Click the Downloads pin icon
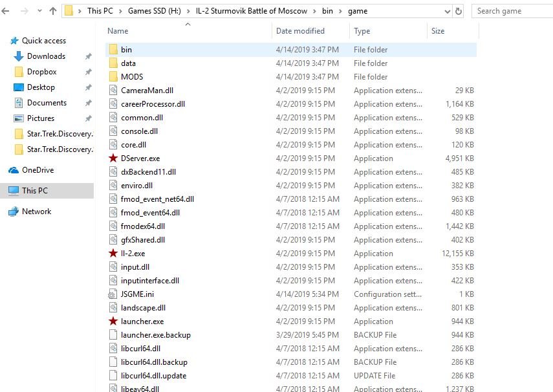This screenshot has width=553, height=392. [88, 56]
